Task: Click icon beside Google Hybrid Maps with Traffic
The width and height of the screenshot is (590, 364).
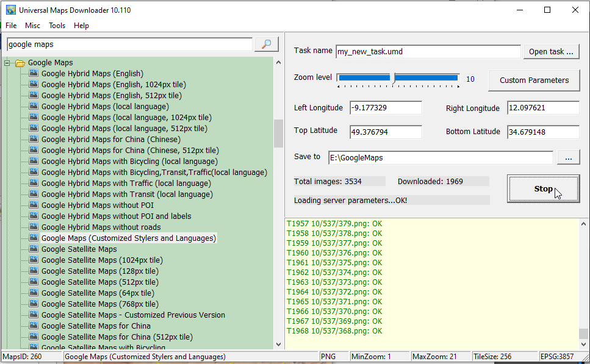Action: tap(34, 183)
